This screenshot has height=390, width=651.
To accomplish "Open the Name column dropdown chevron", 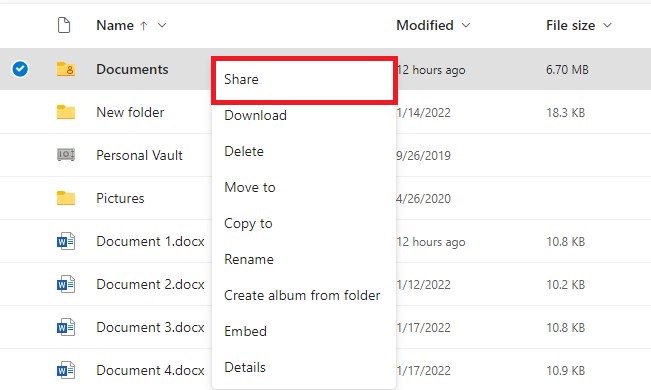I will pyautogui.click(x=162, y=25).
